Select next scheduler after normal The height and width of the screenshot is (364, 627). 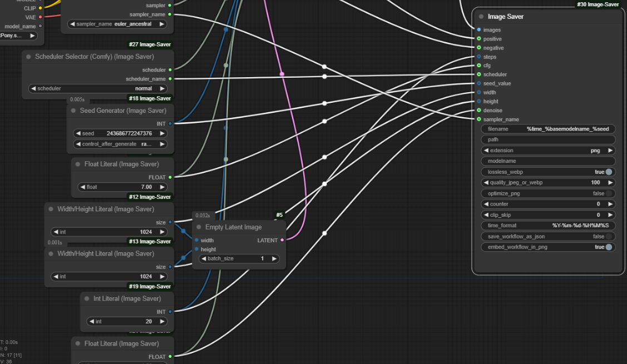(162, 88)
